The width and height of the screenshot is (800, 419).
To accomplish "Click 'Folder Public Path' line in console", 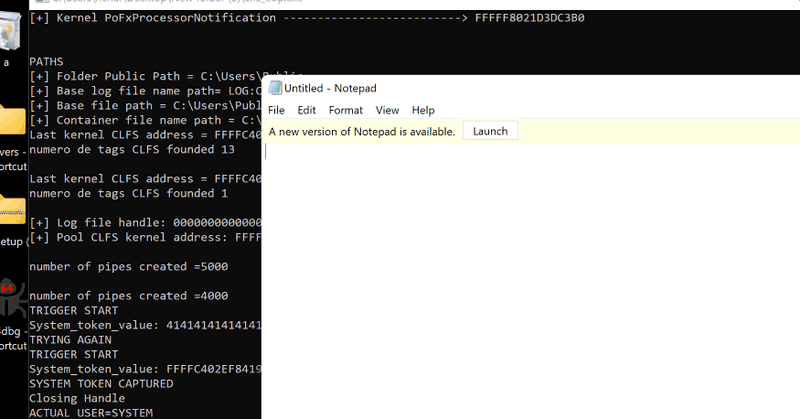I will 145,77.
